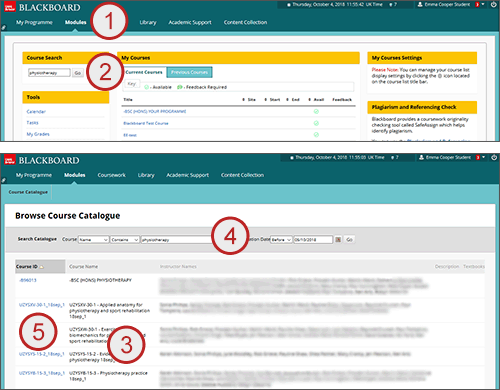Image resolution: width=500 pixels, height=390 pixels.
Task: Open the Contains operator dropdown
Action: [125, 240]
